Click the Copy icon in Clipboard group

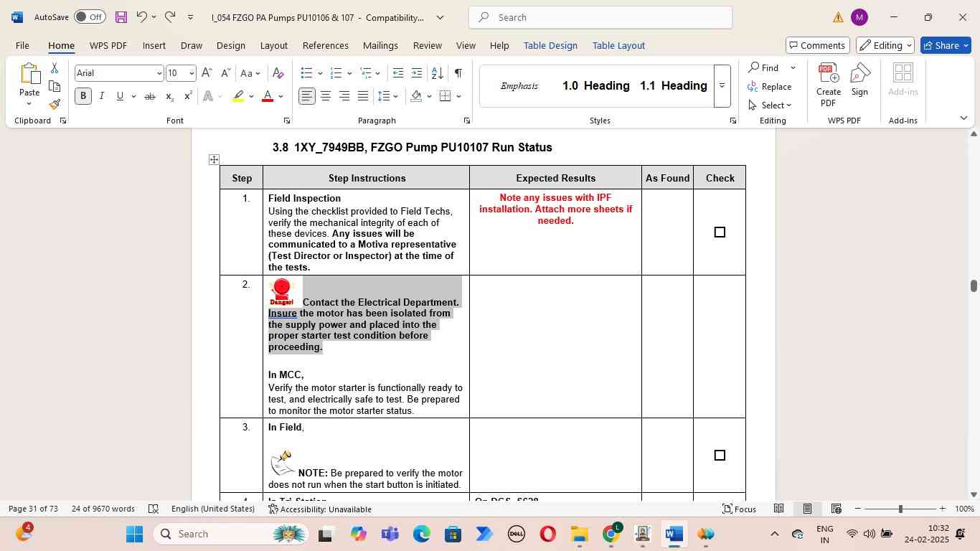[55, 87]
